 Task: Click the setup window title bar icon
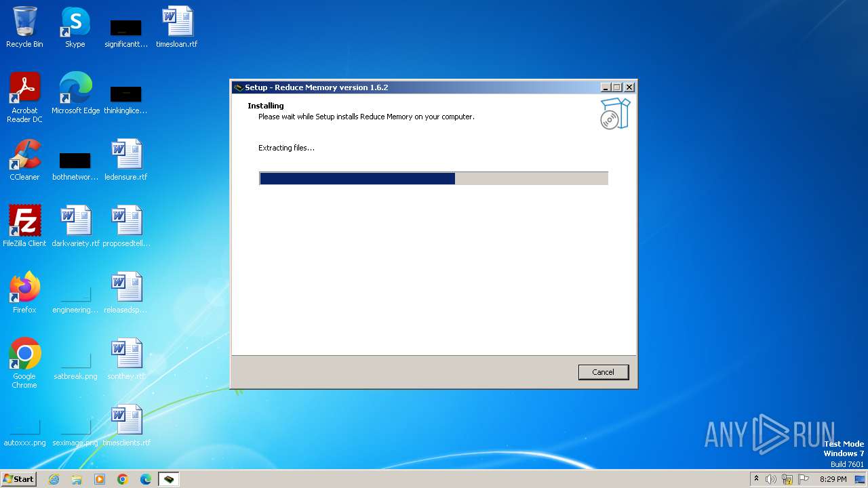tap(238, 87)
